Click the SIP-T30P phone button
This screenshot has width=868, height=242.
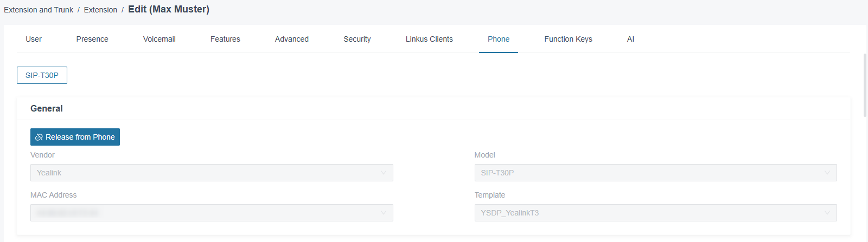point(42,75)
